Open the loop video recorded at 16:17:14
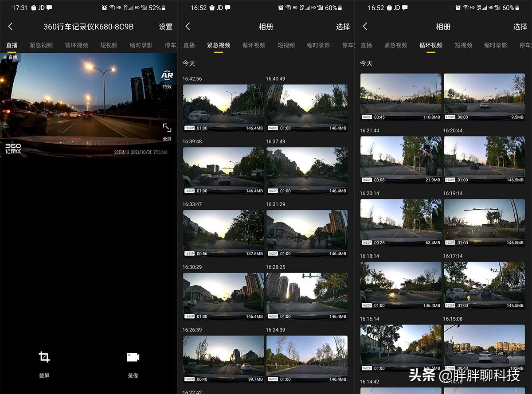 point(484,285)
